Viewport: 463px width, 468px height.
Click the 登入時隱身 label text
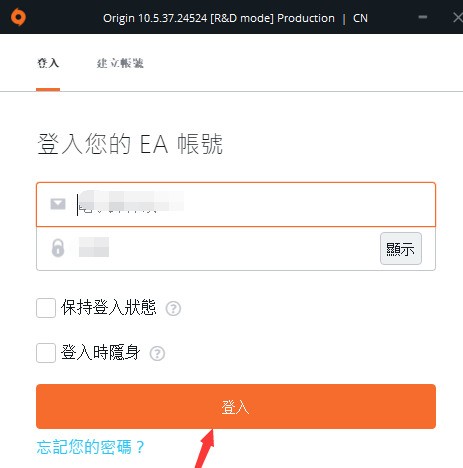tap(100, 352)
